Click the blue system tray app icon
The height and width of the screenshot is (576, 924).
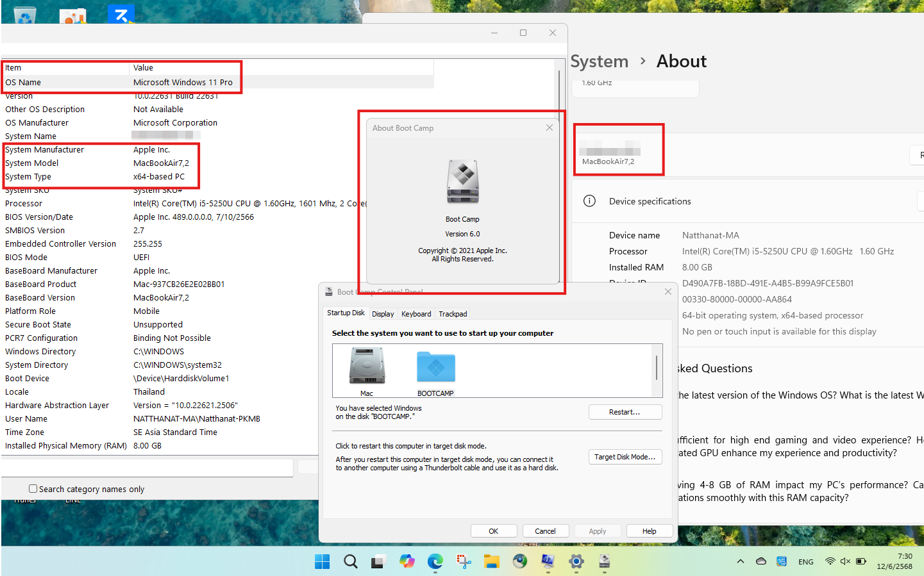tap(782, 562)
